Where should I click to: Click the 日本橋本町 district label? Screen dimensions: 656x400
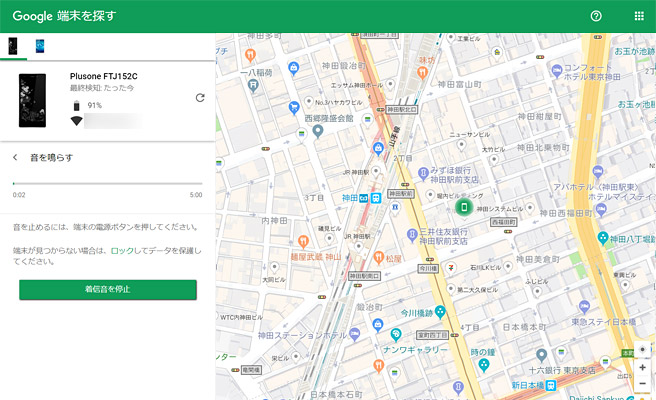[524, 327]
